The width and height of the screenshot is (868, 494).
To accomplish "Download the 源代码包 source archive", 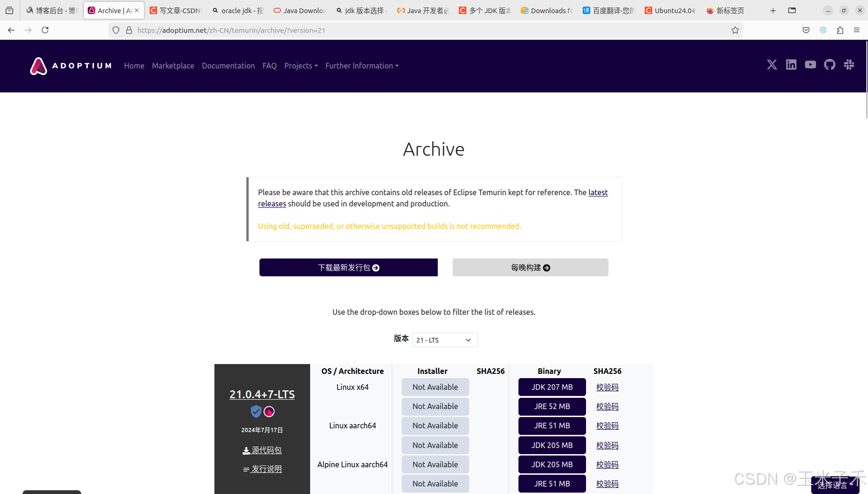I will 262,450.
